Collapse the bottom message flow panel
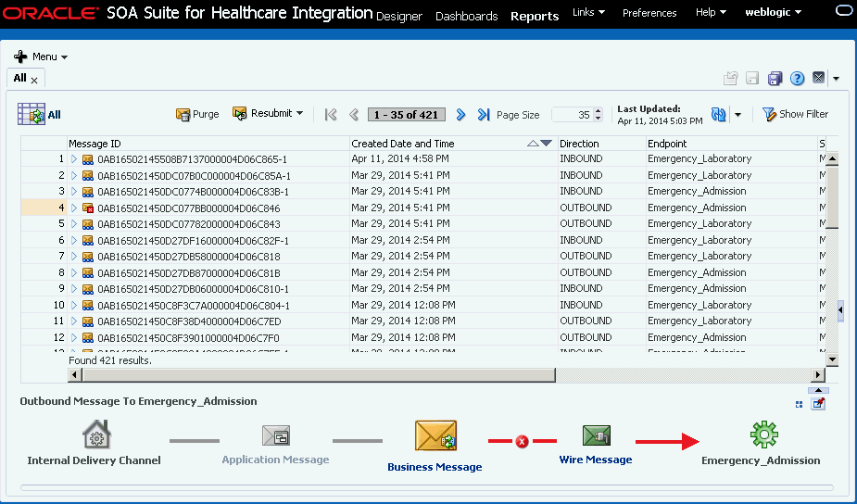The image size is (857, 504). pyautogui.click(x=818, y=390)
